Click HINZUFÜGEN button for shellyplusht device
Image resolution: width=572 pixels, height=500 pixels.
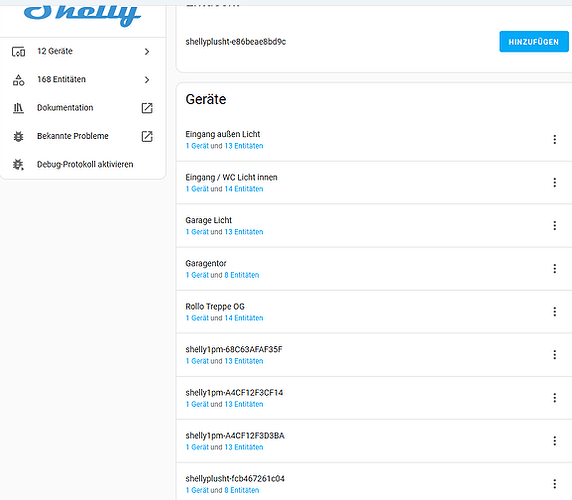pos(534,42)
